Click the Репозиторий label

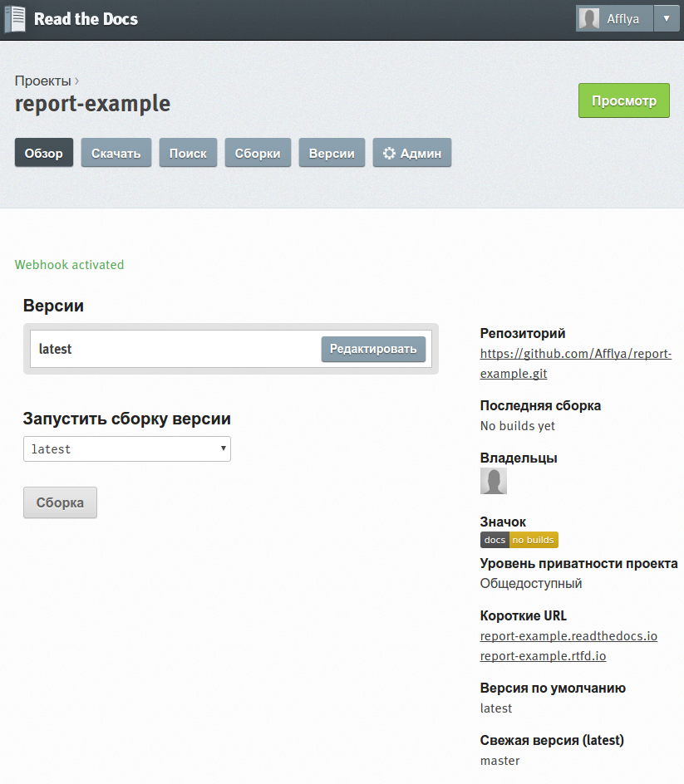[523, 334]
